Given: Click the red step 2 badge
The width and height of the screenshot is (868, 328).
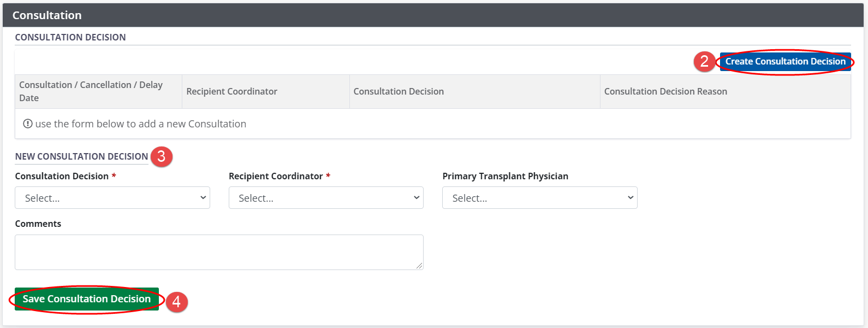Looking at the screenshot, I should click(x=704, y=61).
